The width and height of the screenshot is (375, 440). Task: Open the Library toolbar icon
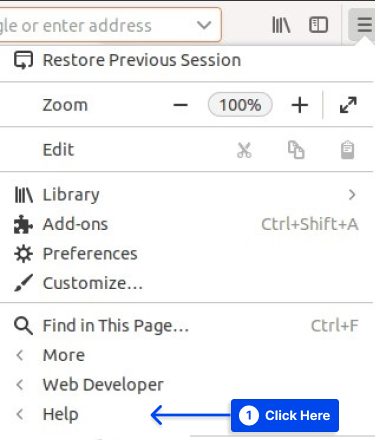tap(281, 25)
